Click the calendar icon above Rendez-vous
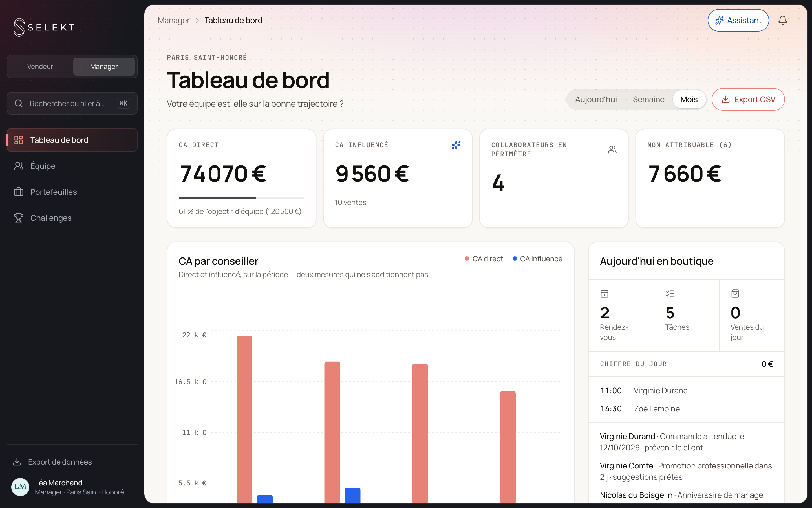Screen dimensions: 812x508 (604, 294)
